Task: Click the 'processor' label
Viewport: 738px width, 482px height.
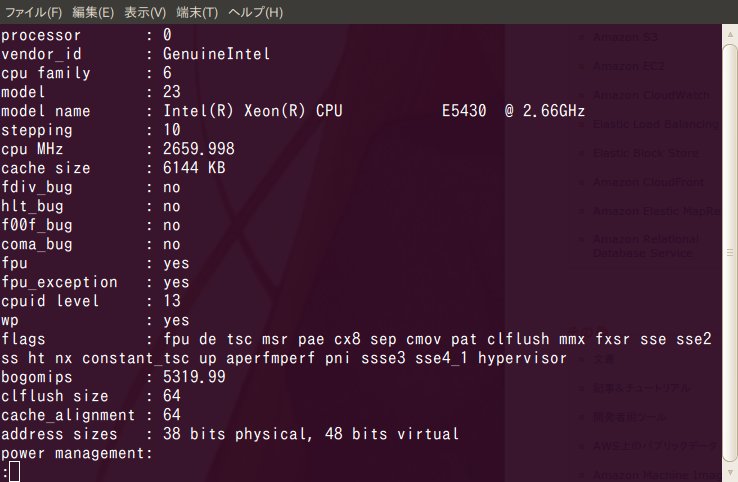Action: (41, 35)
